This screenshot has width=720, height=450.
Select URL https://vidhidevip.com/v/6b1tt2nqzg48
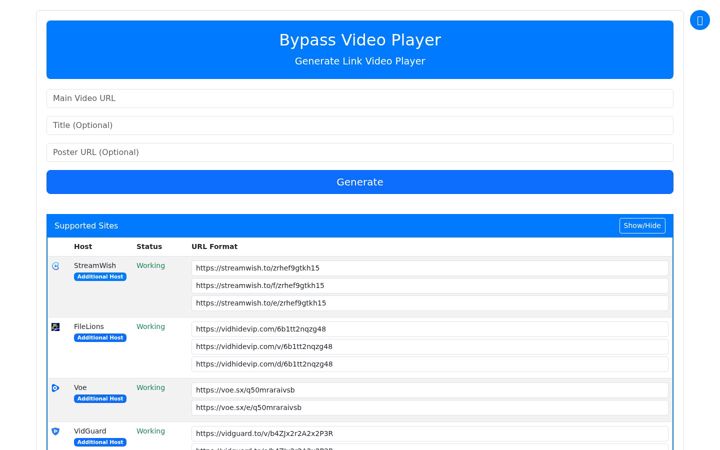click(430, 347)
